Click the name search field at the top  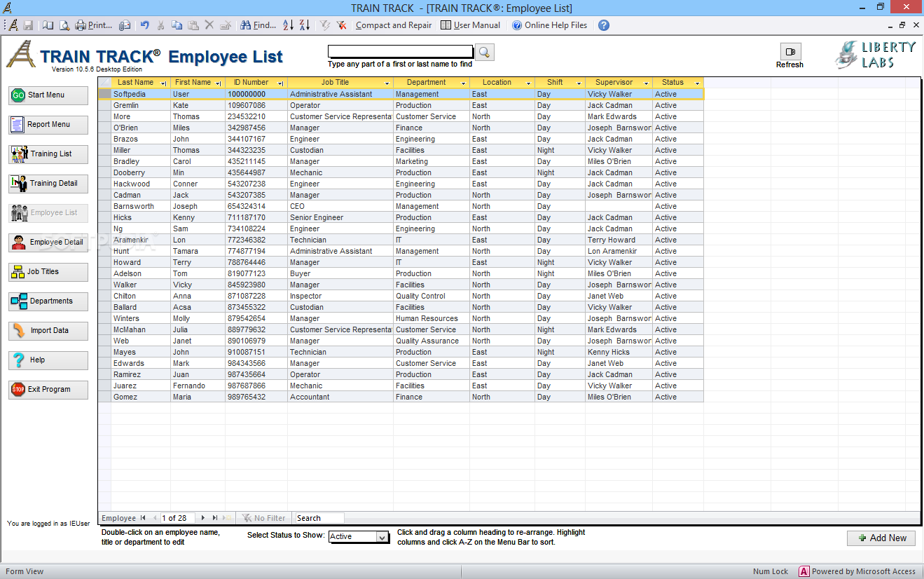click(401, 52)
